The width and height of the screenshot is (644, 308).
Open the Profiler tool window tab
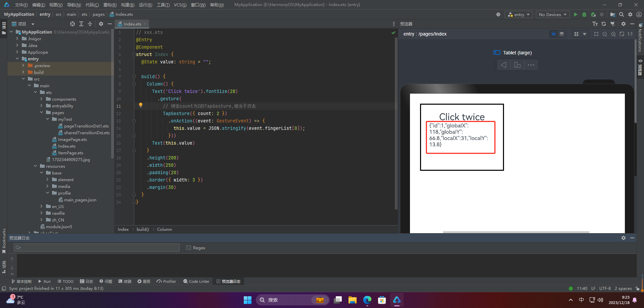(166, 281)
